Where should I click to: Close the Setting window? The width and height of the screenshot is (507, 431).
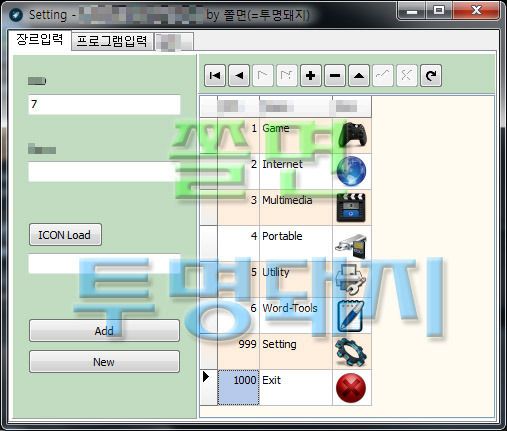[x=476, y=11]
